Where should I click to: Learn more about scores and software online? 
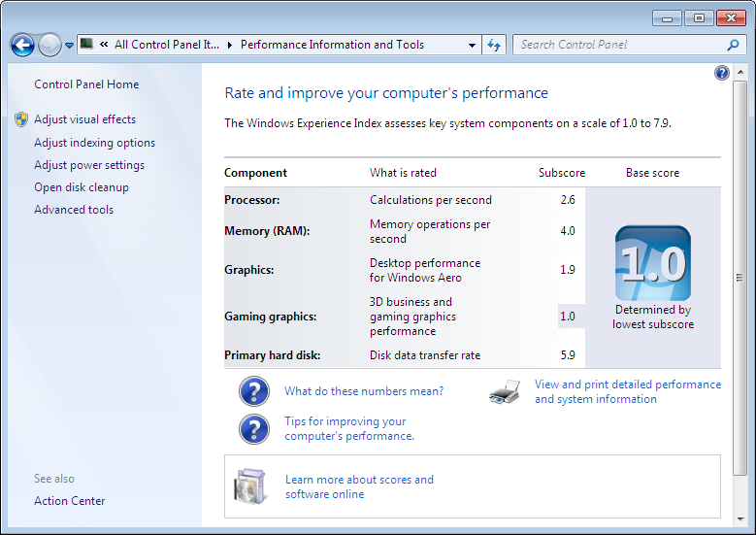[359, 486]
